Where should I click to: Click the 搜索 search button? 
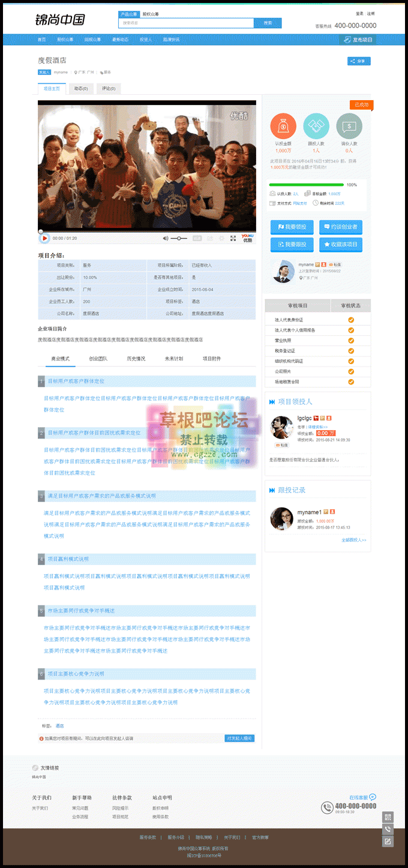tap(268, 23)
